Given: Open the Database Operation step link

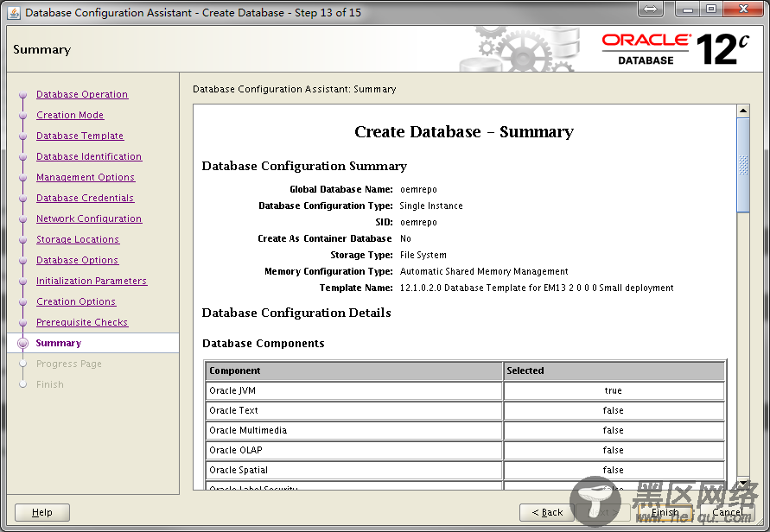Looking at the screenshot, I should [82, 94].
